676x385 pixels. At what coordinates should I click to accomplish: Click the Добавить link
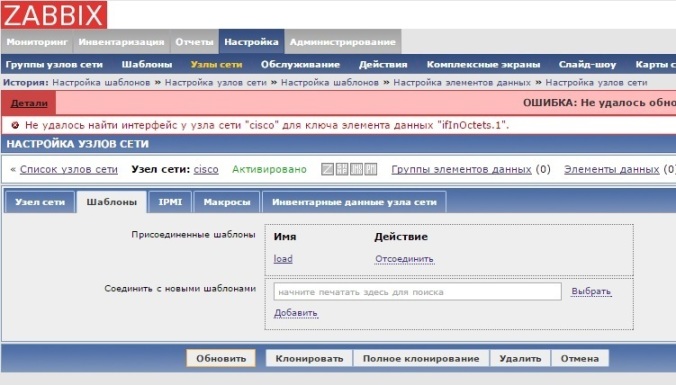coord(296,313)
